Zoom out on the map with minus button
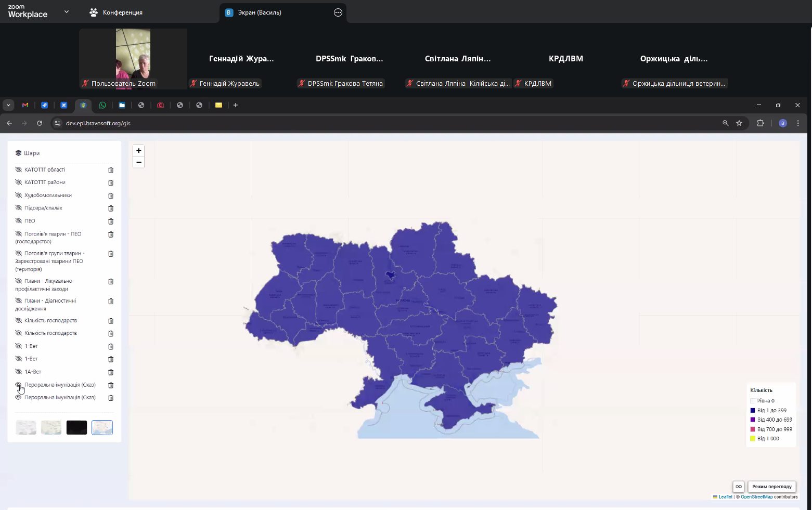 tap(138, 162)
